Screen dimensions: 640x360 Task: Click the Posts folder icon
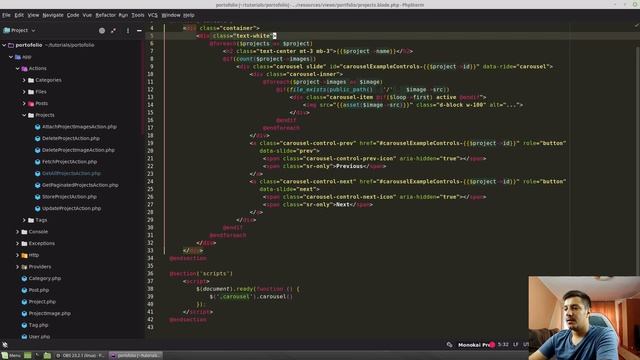(31, 104)
